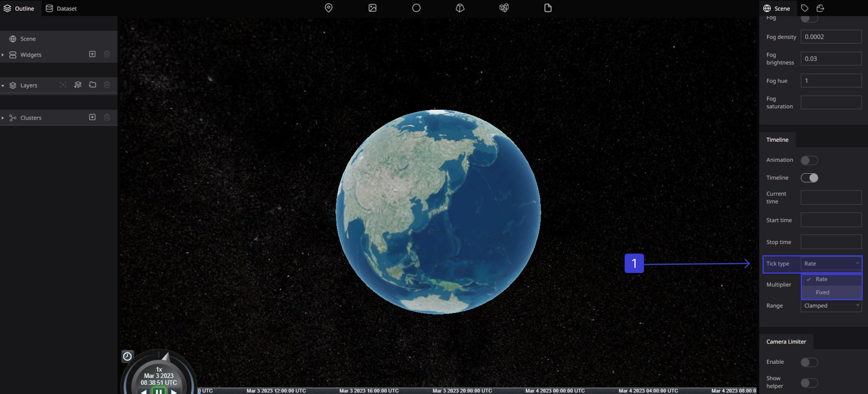Toggle the Show helper switch
868x394 pixels.
coord(809,383)
